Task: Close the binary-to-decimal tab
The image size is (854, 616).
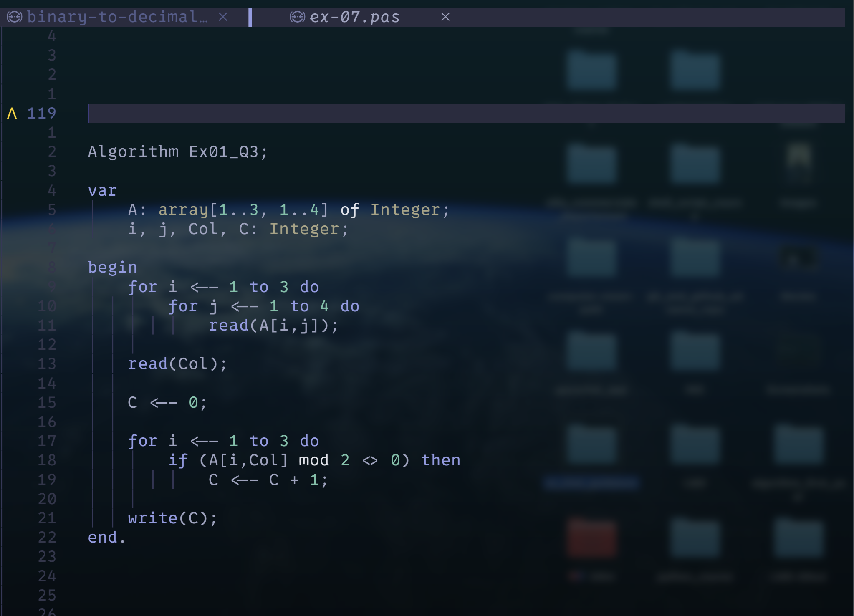Action: (x=223, y=17)
